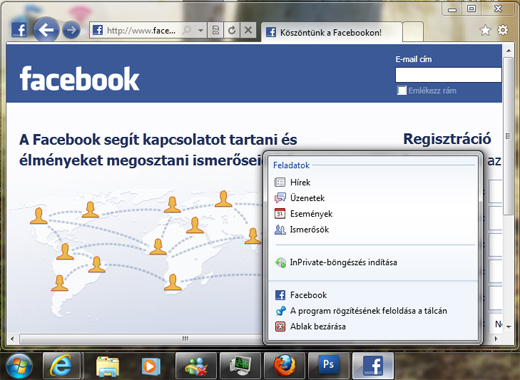Open Photoshop from the taskbar
The image size is (520, 380).
(x=328, y=366)
